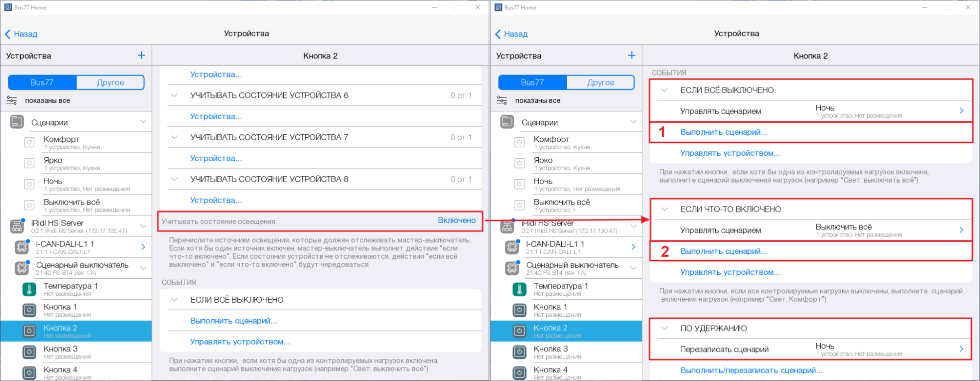This screenshot has width=980, height=381.
Task: Click the Температура 1 thermometer icon in left window
Action: point(29,289)
